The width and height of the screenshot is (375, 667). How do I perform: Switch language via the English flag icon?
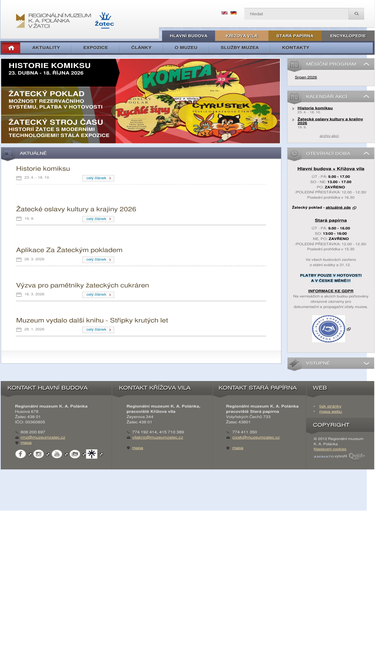(224, 13)
